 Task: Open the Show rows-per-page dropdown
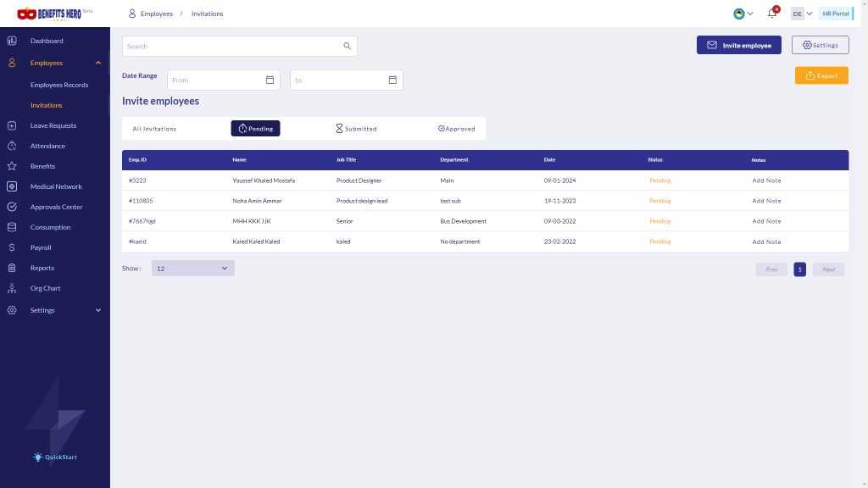192,269
